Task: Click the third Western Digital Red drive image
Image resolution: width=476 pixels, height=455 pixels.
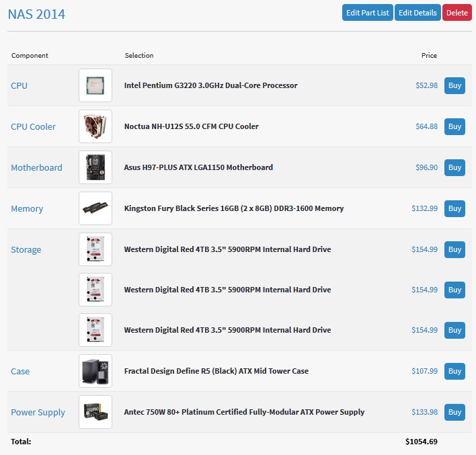Action: pos(95,330)
